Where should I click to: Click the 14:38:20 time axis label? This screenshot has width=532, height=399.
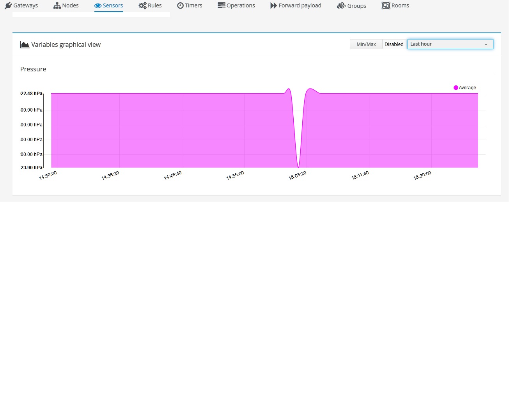(110, 176)
